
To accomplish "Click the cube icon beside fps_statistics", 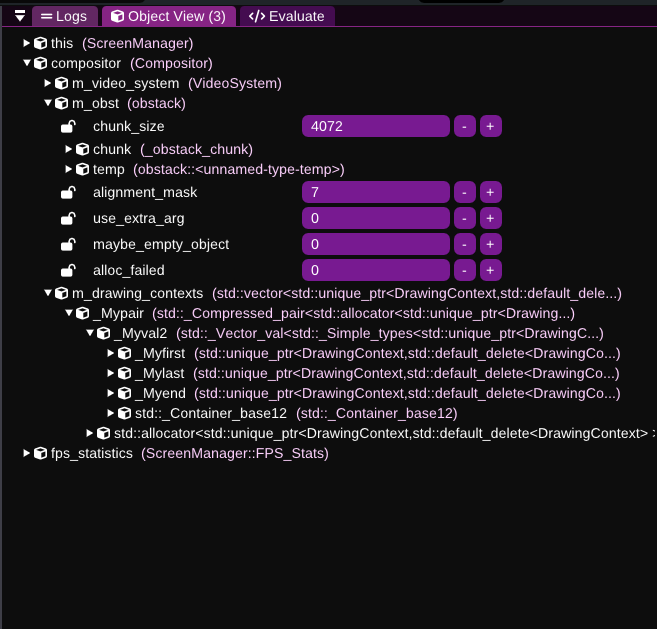I will pyautogui.click(x=41, y=453).
